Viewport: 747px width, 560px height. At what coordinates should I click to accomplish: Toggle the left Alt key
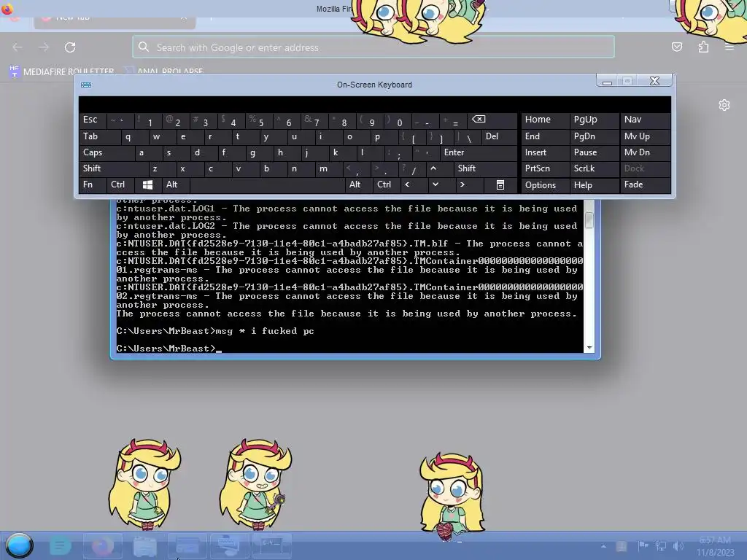click(175, 184)
